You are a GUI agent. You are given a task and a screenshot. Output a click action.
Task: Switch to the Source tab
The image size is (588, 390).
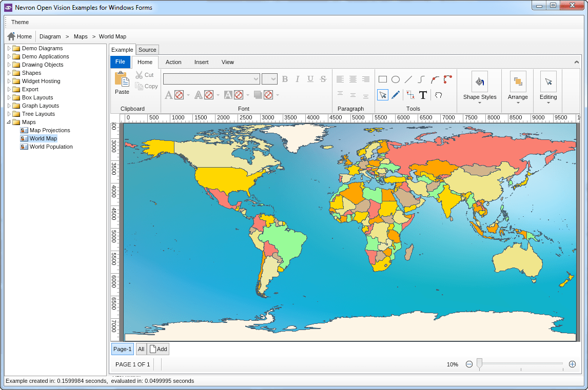click(x=147, y=50)
